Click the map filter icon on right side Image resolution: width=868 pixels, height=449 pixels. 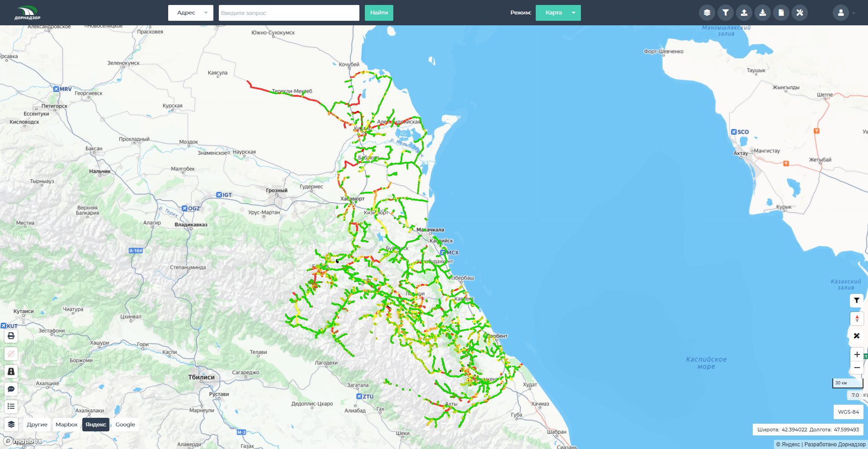857,301
